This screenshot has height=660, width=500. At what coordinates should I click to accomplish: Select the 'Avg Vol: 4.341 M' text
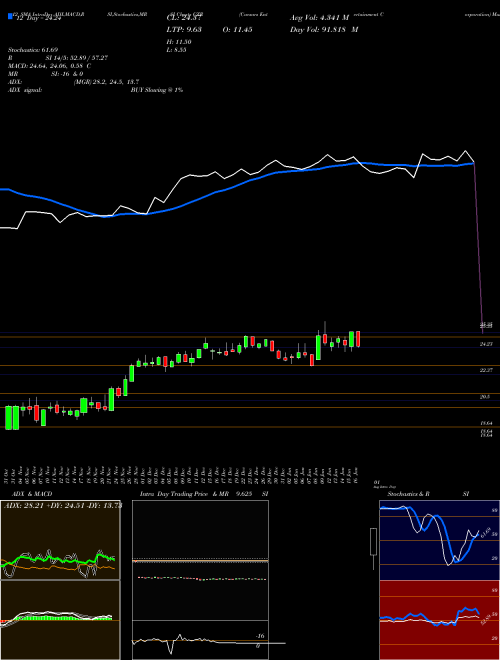(319, 18)
